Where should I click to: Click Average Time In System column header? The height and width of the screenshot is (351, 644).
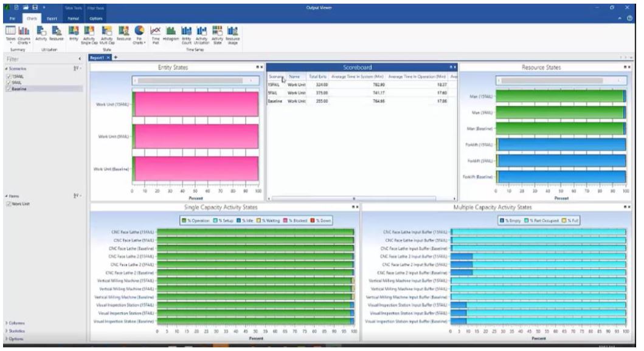(x=358, y=77)
